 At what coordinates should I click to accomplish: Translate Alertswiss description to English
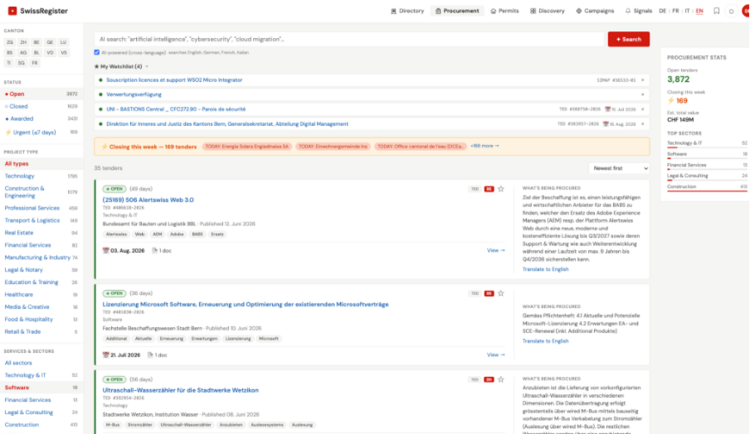coord(545,269)
